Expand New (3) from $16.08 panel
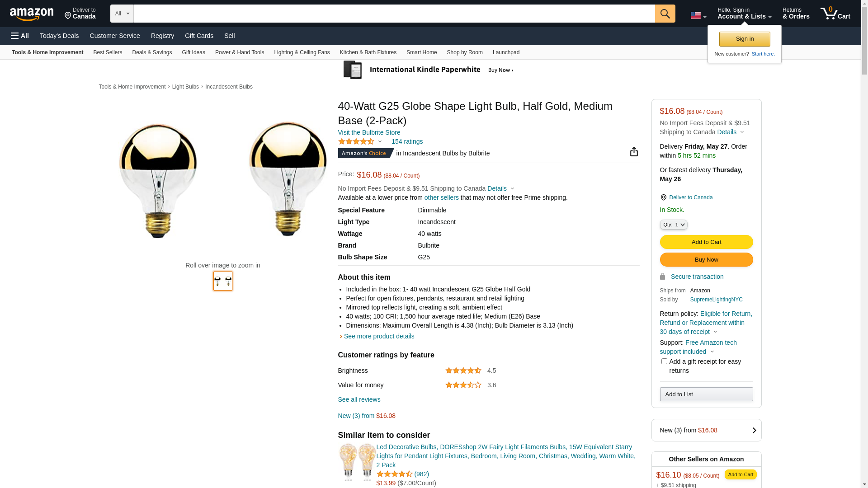This screenshot has width=868, height=488. (706, 430)
